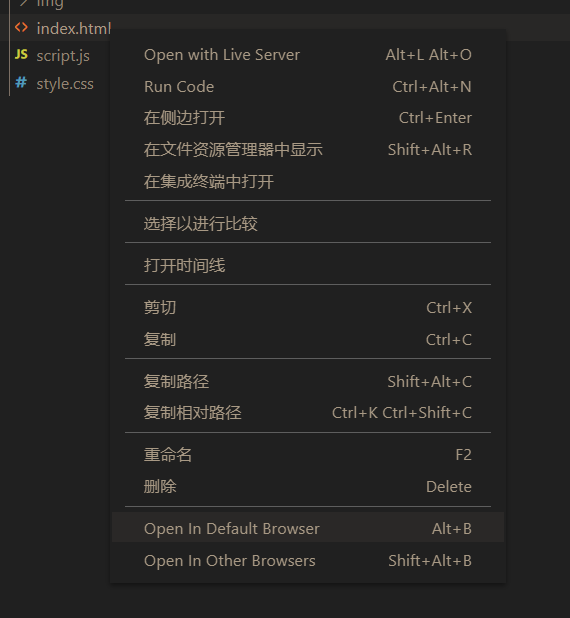The height and width of the screenshot is (618, 570).
Task: Click the JS icon beside script.js
Action: coord(21,54)
